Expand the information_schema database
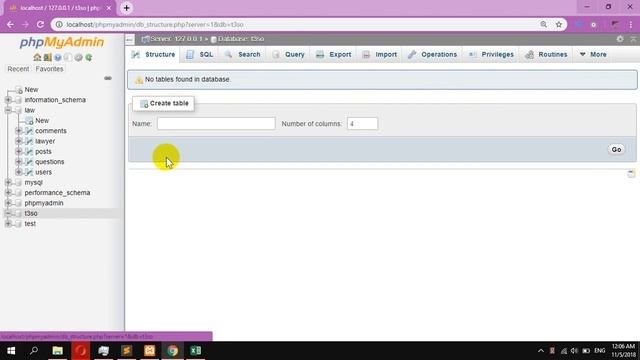The image size is (640, 360). (x=8, y=100)
